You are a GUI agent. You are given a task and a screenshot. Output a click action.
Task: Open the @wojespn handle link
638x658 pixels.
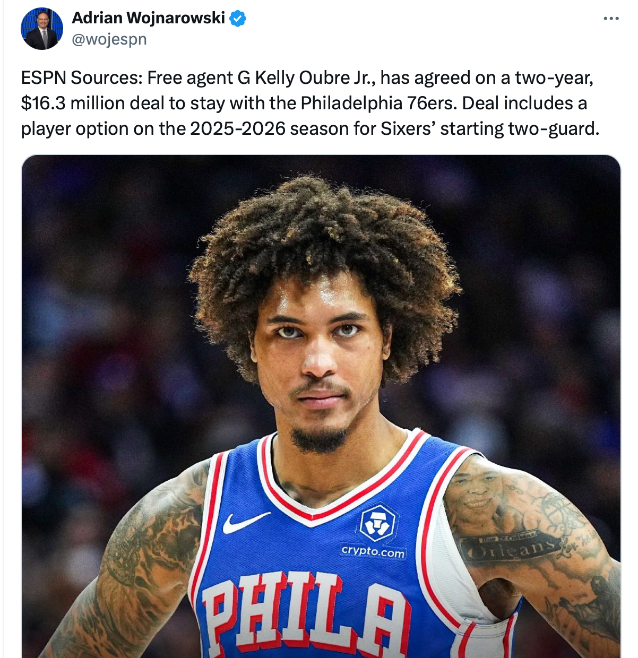[109, 39]
